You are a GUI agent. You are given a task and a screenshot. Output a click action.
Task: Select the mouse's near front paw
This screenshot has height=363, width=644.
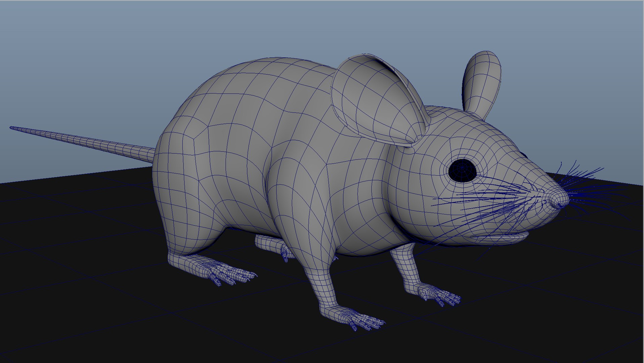coord(353,318)
